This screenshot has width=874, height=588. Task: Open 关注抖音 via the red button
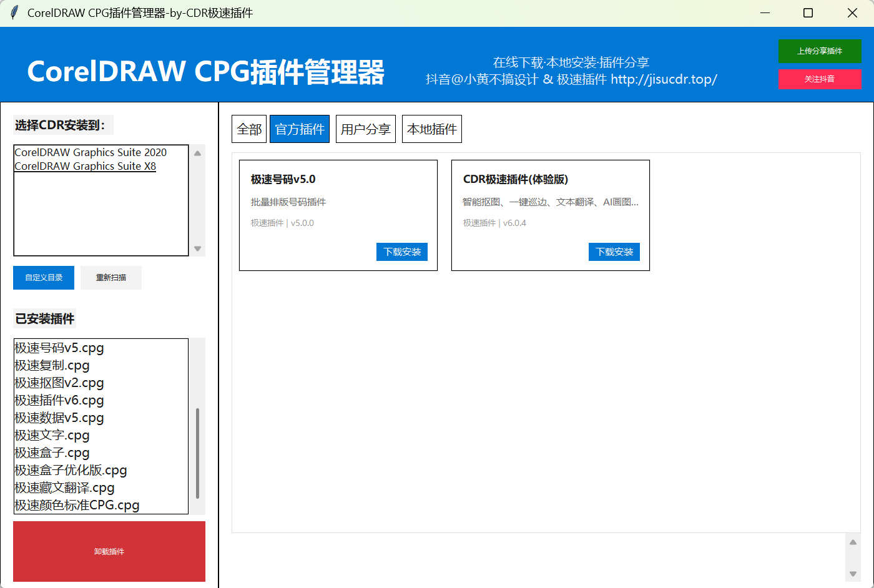pos(820,79)
